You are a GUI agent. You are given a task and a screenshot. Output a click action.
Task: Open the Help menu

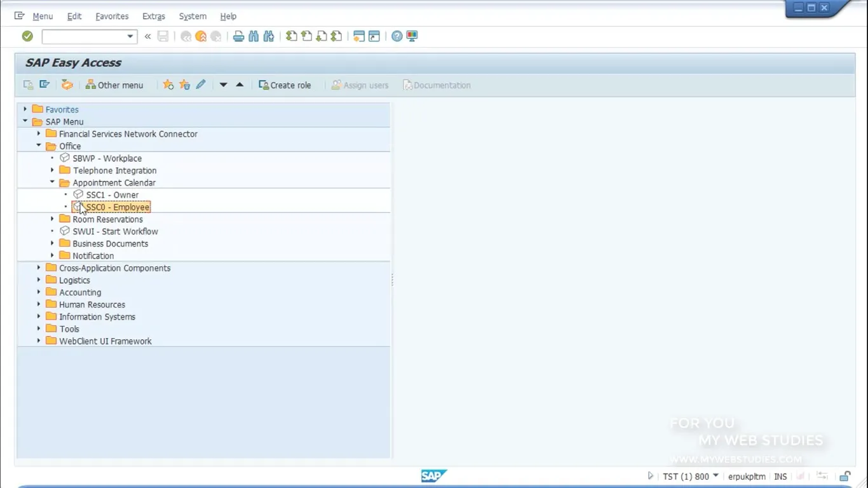[x=228, y=17]
